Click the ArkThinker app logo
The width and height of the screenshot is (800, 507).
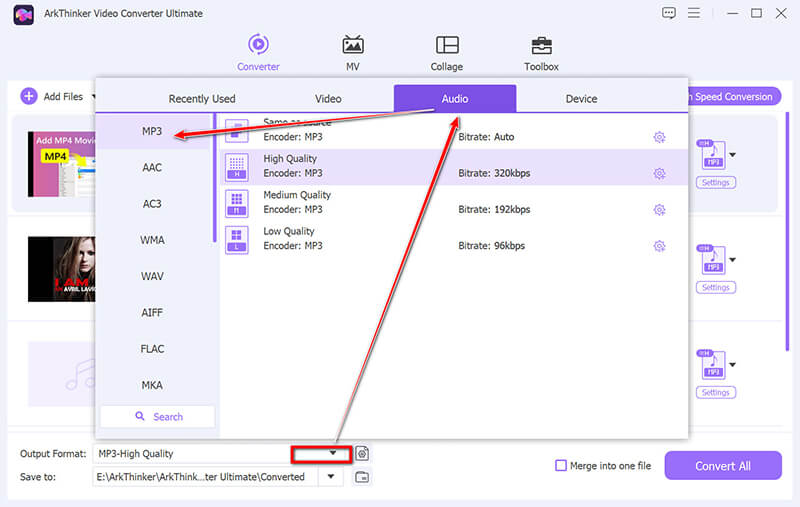click(x=23, y=14)
